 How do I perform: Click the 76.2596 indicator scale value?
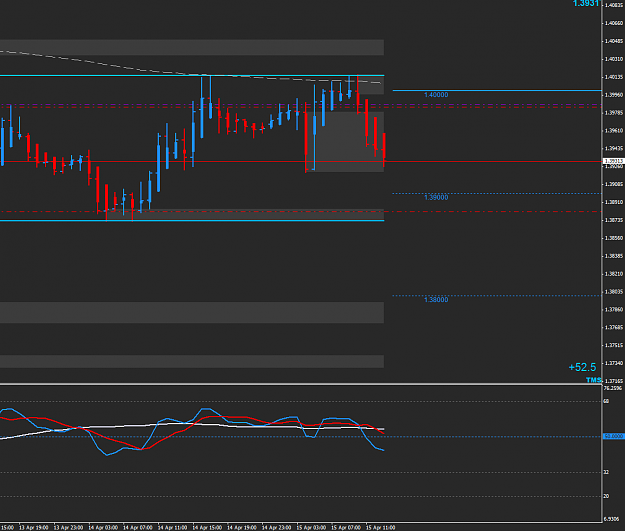(x=613, y=388)
